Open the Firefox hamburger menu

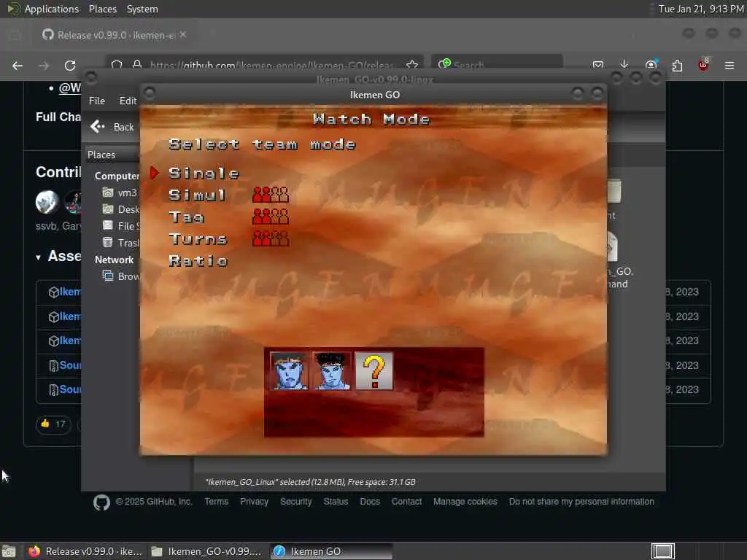click(729, 65)
